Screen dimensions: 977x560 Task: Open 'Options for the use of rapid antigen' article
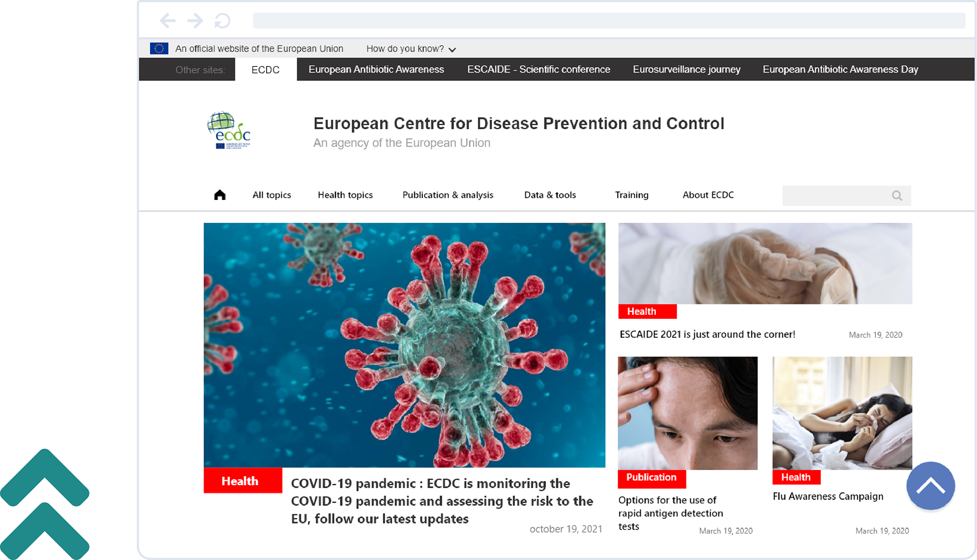click(671, 513)
